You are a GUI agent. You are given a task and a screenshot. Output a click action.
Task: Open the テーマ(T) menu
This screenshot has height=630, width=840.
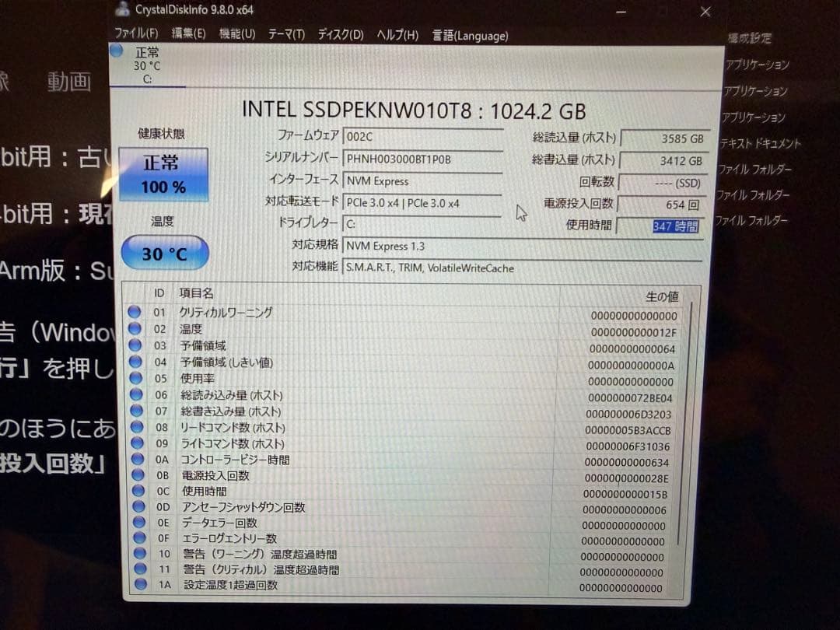tap(286, 34)
